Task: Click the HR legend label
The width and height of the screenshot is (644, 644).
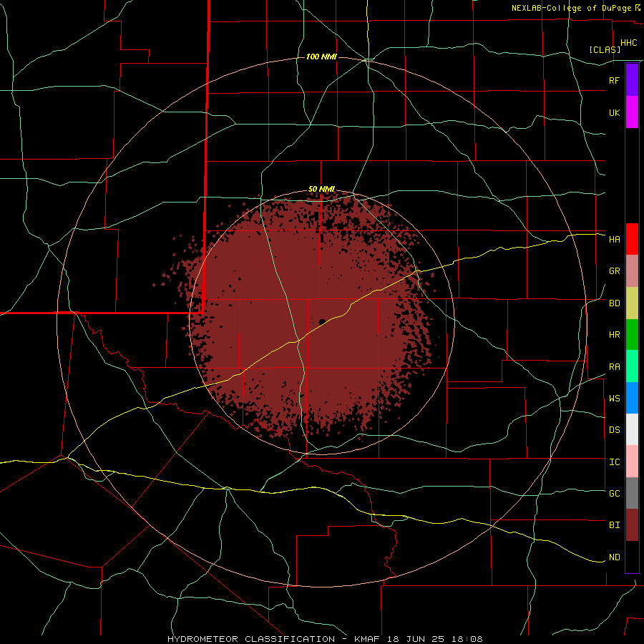Action: coord(614,335)
